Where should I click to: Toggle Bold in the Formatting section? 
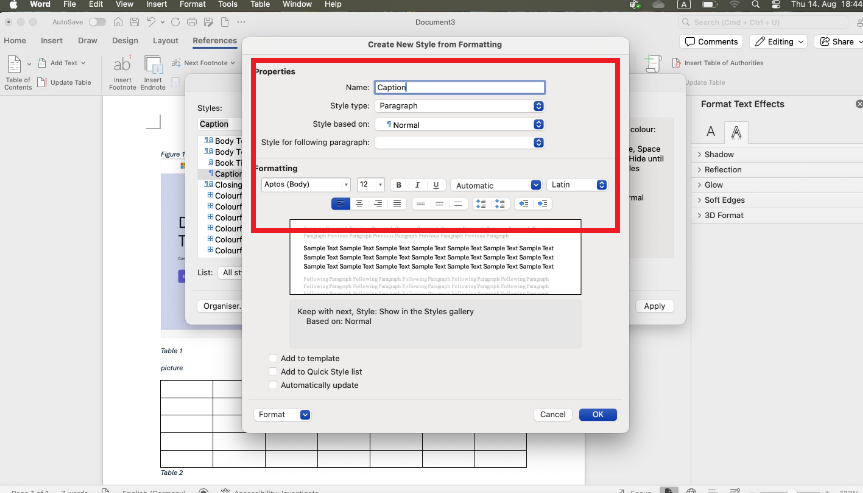coord(399,185)
